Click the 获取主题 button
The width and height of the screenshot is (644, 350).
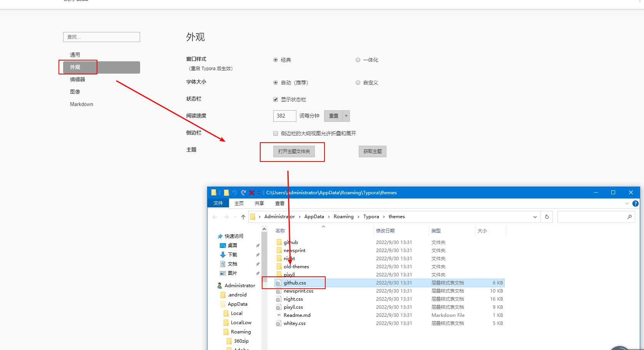tap(373, 151)
